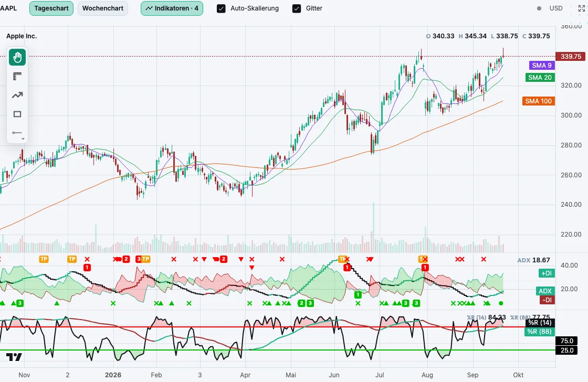Click the 300.00 price axis label
The height and width of the screenshot is (382, 588).
(x=571, y=115)
